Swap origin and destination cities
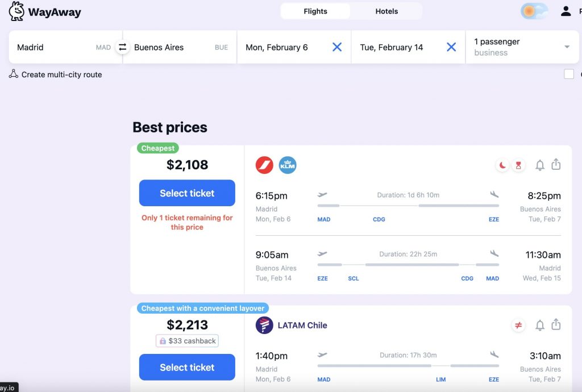The width and height of the screenshot is (582, 392). point(123,47)
